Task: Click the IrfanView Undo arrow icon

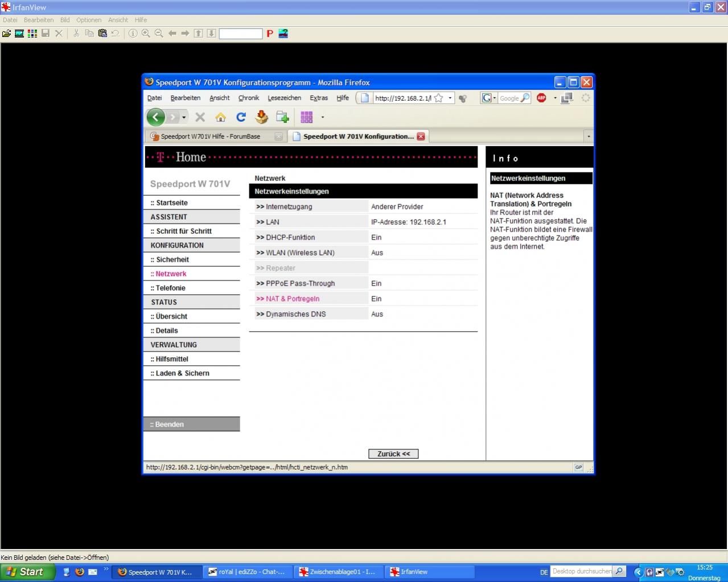Action: coord(116,34)
